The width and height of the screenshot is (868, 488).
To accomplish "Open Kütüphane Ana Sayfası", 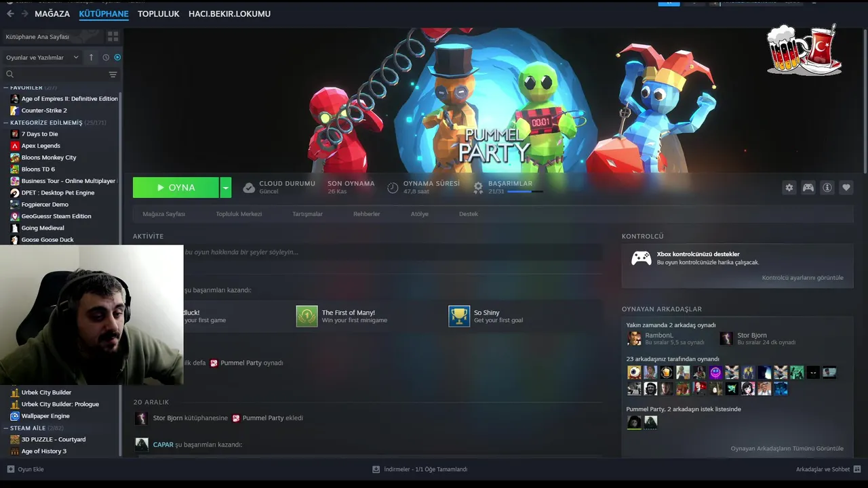I will click(x=37, y=37).
